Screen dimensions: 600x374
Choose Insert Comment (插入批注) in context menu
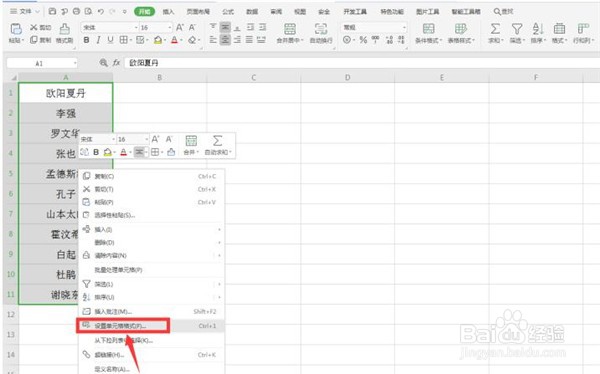click(151, 312)
